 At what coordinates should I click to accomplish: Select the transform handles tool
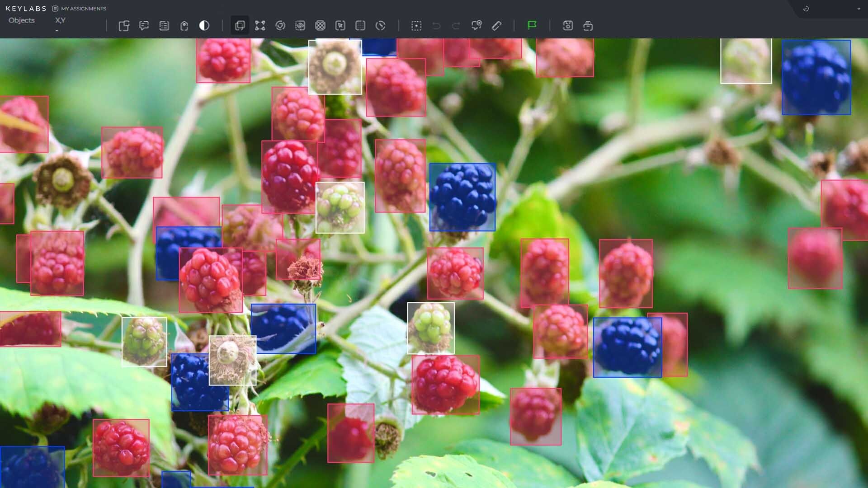tap(260, 26)
